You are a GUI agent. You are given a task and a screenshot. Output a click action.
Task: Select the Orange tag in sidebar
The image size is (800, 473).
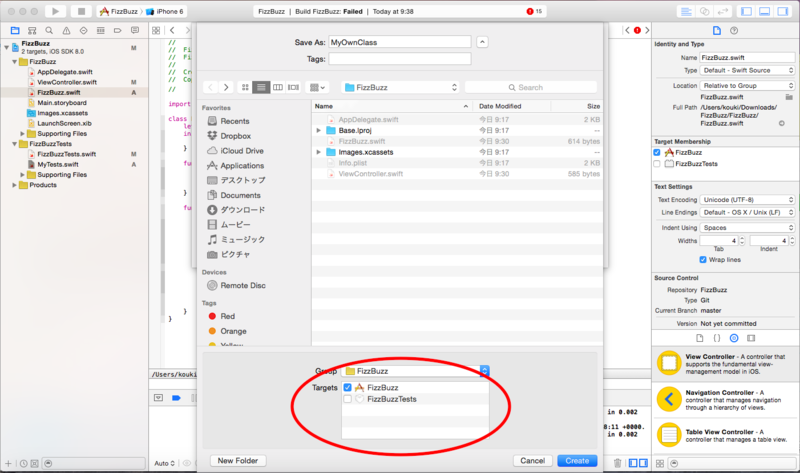click(x=233, y=331)
